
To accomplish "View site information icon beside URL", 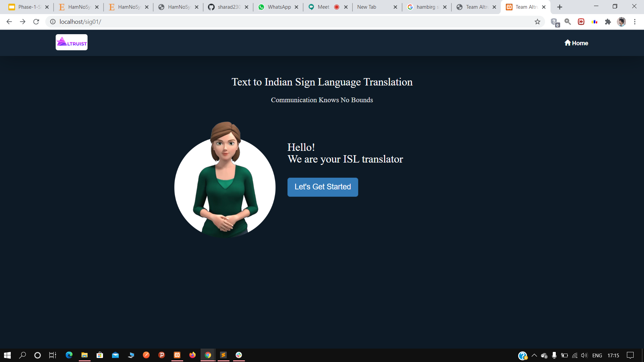I will [x=53, y=22].
